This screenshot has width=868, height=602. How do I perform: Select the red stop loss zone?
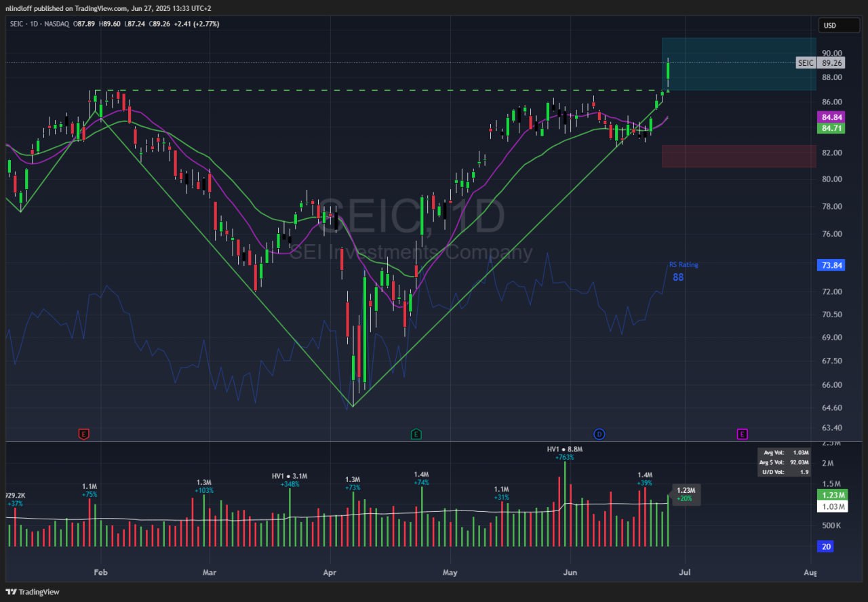click(738, 156)
